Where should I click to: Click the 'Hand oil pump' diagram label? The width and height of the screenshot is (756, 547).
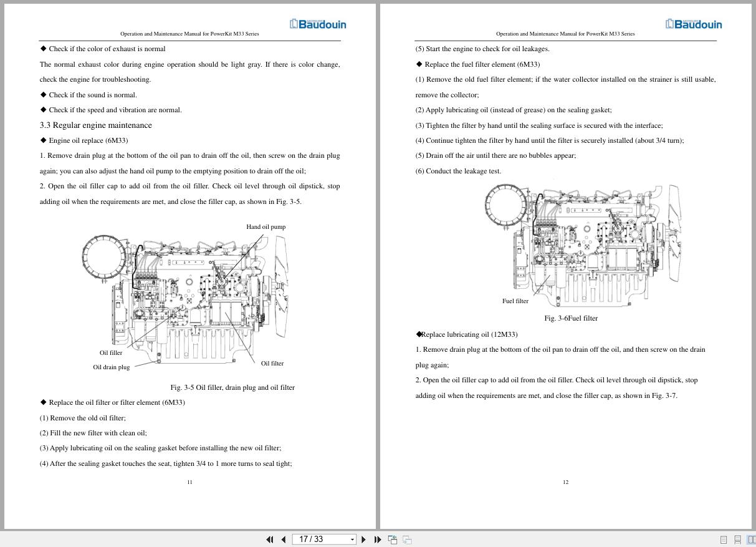pos(266,227)
